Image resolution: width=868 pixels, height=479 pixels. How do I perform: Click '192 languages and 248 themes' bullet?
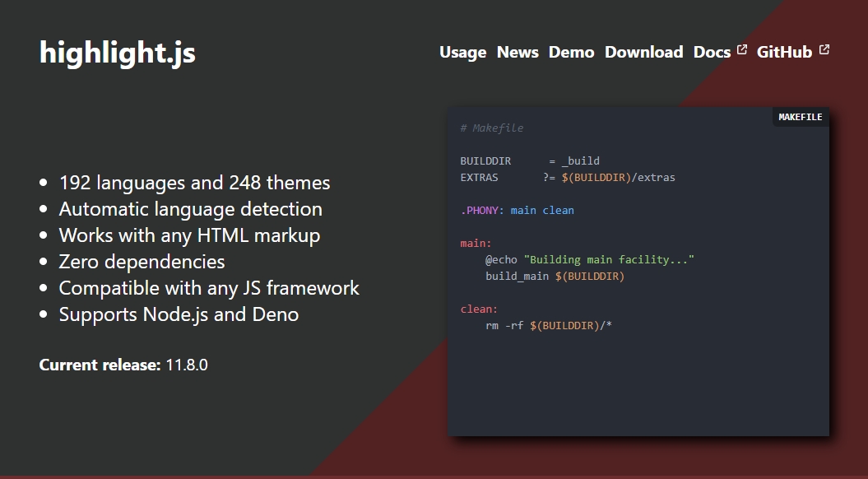[194, 183]
